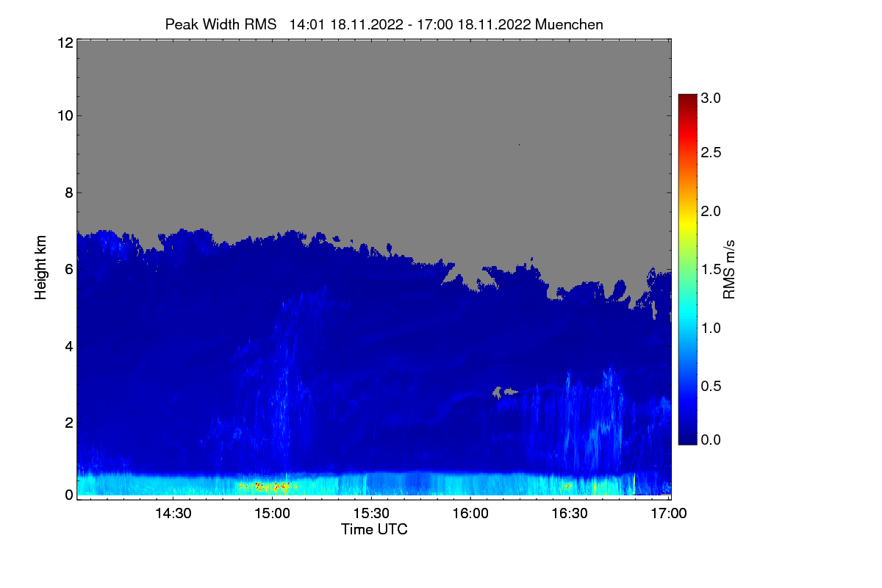Image resolution: width=882 pixels, height=588 pixels.
Task: Click the height tick label 4
Action: (68, 345)
